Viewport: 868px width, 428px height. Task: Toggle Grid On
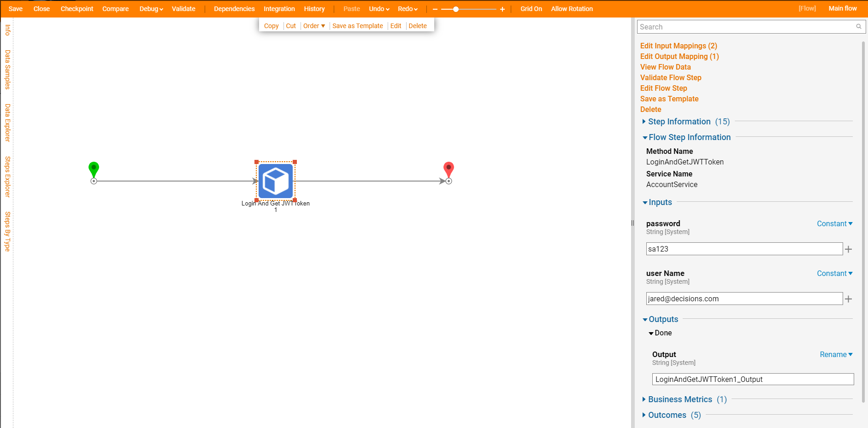[x=531, y=9]
